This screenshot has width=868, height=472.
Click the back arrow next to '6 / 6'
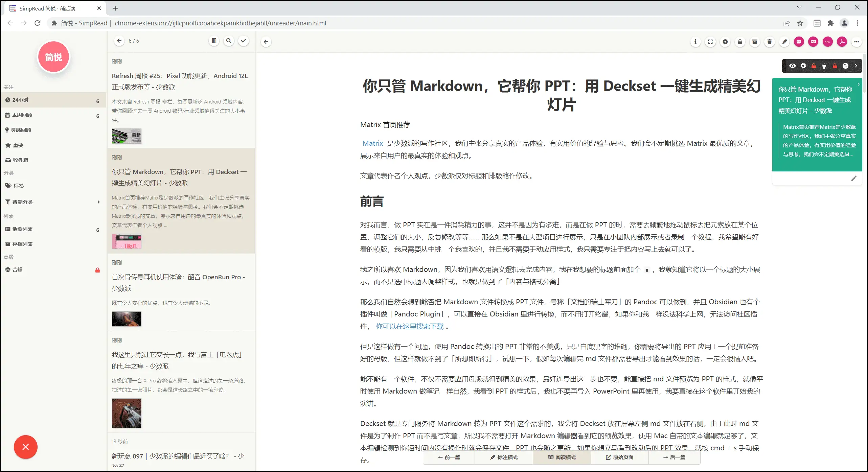119,41
